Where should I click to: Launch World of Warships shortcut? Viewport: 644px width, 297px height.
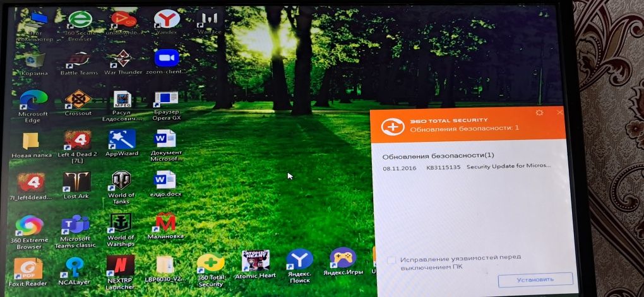(121, 230)
